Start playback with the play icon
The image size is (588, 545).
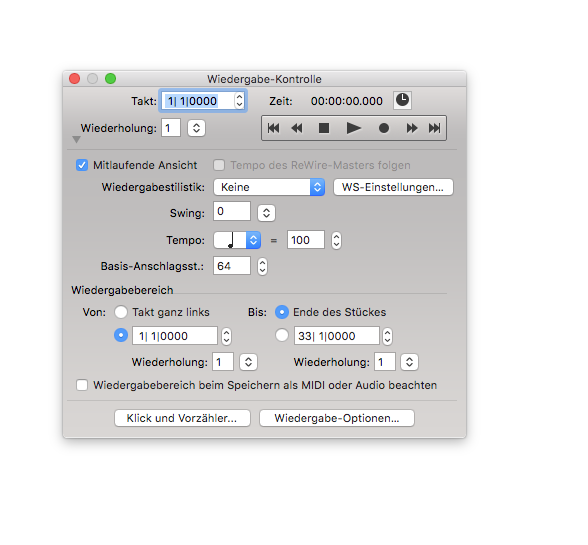tap(353, 128)
